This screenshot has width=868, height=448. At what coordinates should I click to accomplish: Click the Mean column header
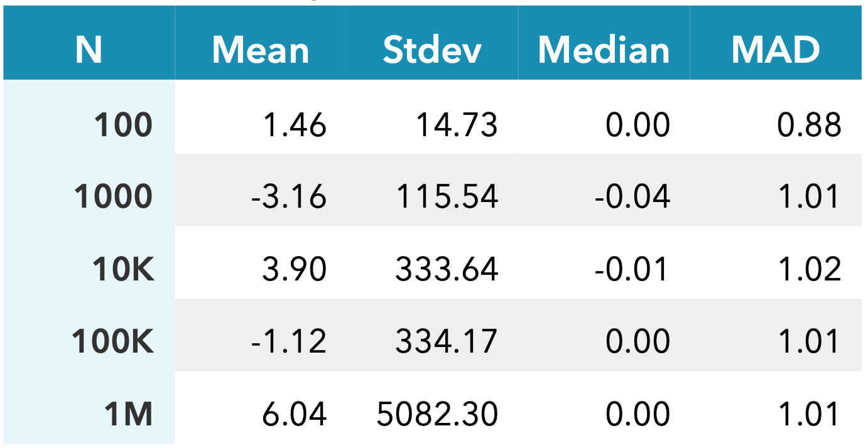[x=261, y=50]
